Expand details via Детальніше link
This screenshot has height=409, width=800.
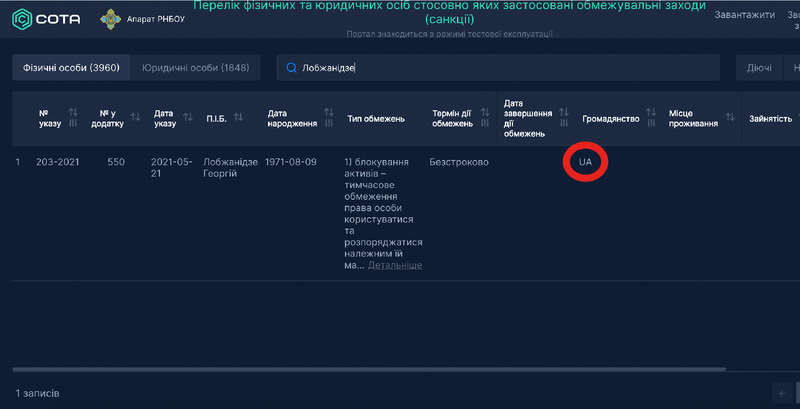[x=395, y=265]
